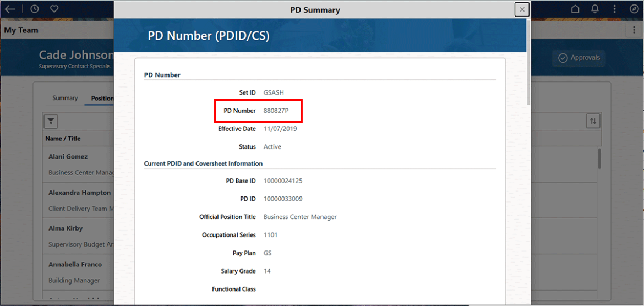Click the Effective Date 11/07/2019
The image size is (644, 306).
point(280,129)
